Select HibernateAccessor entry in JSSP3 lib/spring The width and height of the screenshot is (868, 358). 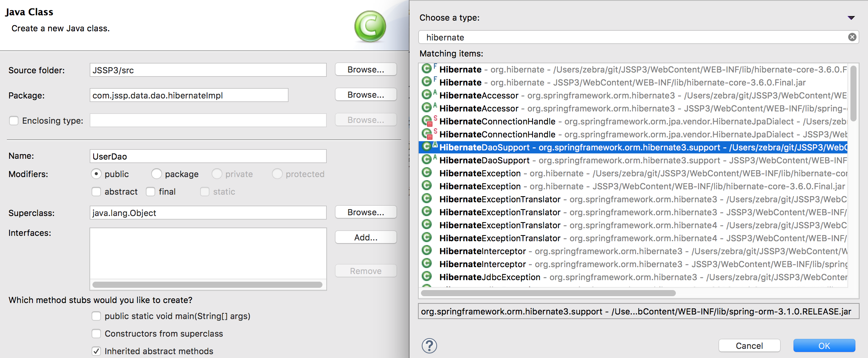pyautogui.click(x=633, y=108)
